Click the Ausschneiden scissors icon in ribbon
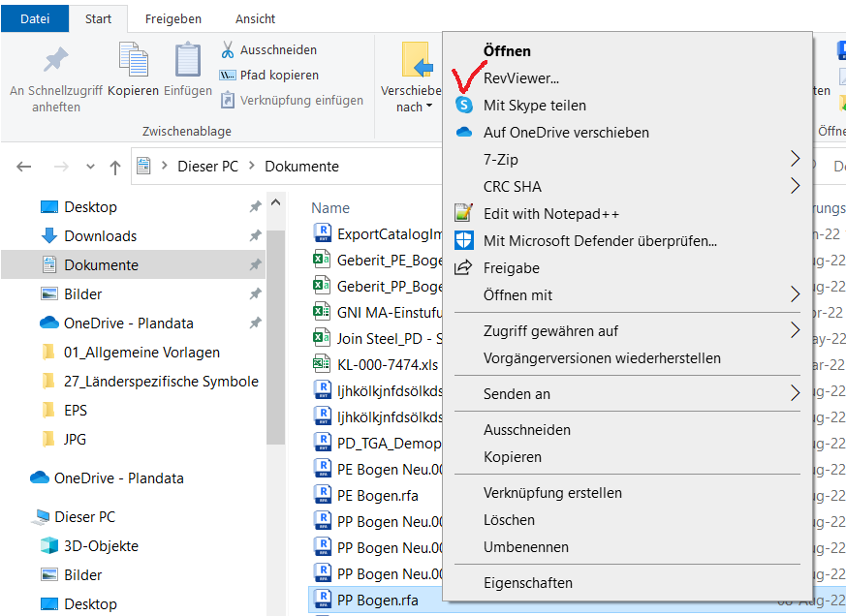The height and width of the screenshot is (616, 846). click(228, 49)
